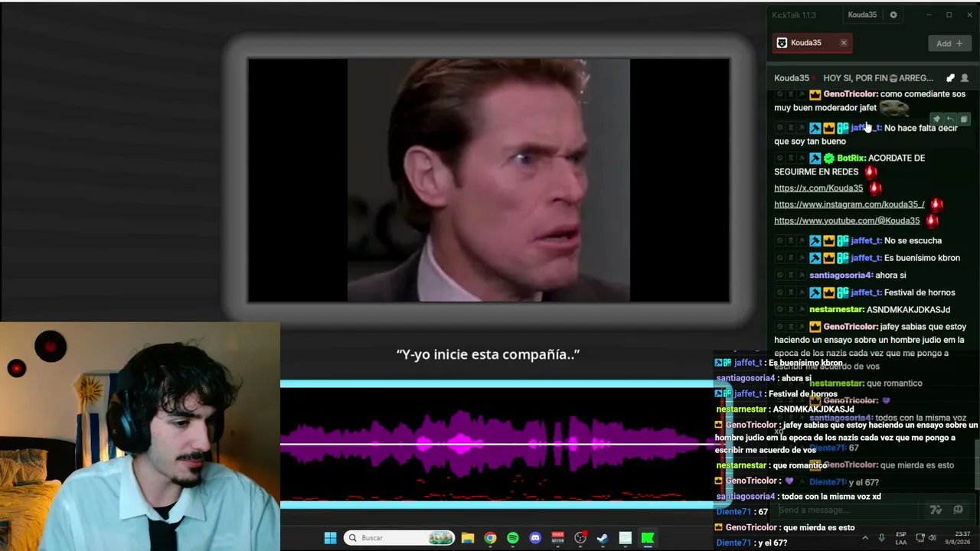The image size is (980, 551).
Task: Timeout icon on santiagosoria4 'ahora si' message
Action: coord(791,275)
